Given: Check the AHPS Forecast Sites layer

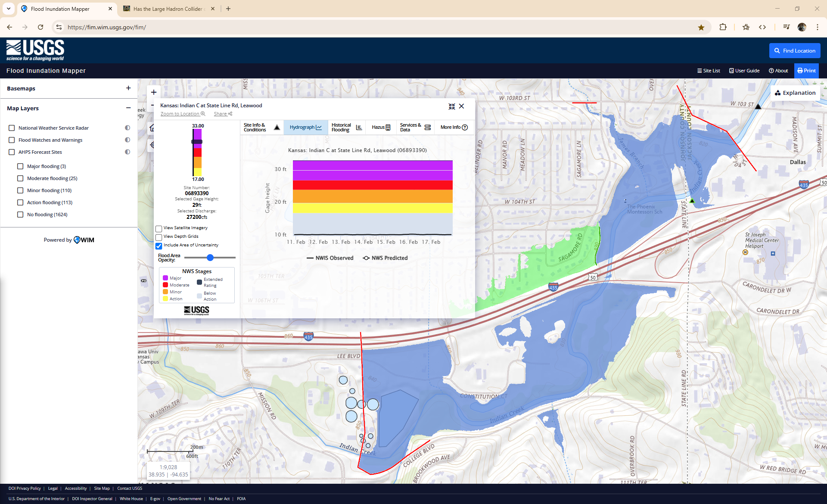Looking at the screenshot, I should point(12,152).
